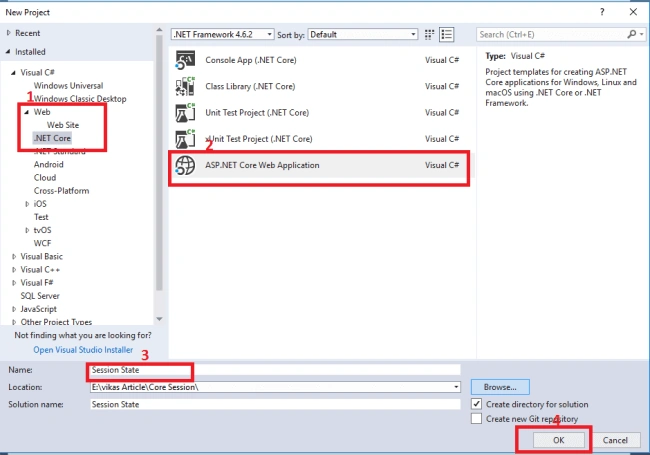This screenshot has height=455, width=650.
Task: Click the Name field containing Session State
Action: [x=275, y=370]
